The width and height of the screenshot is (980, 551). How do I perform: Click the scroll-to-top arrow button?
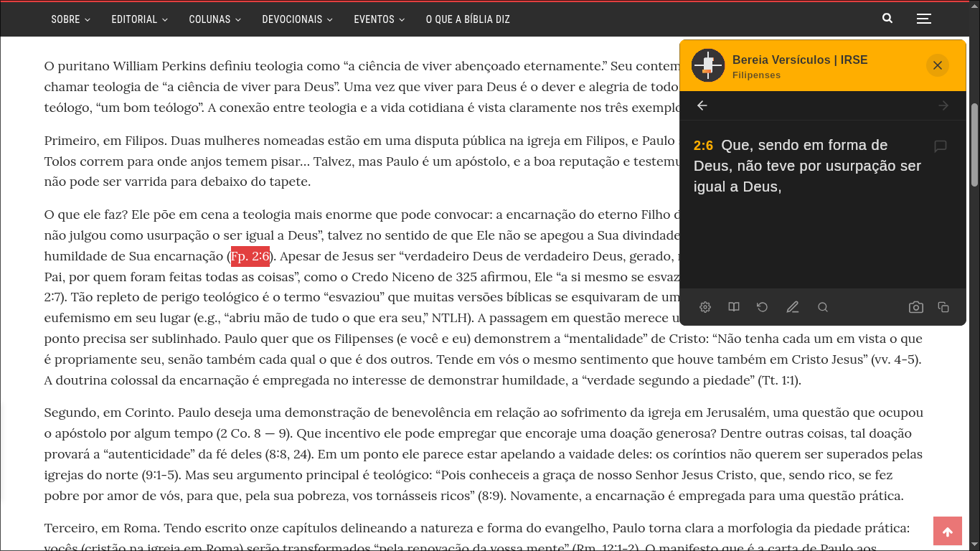tap(948, 531)
